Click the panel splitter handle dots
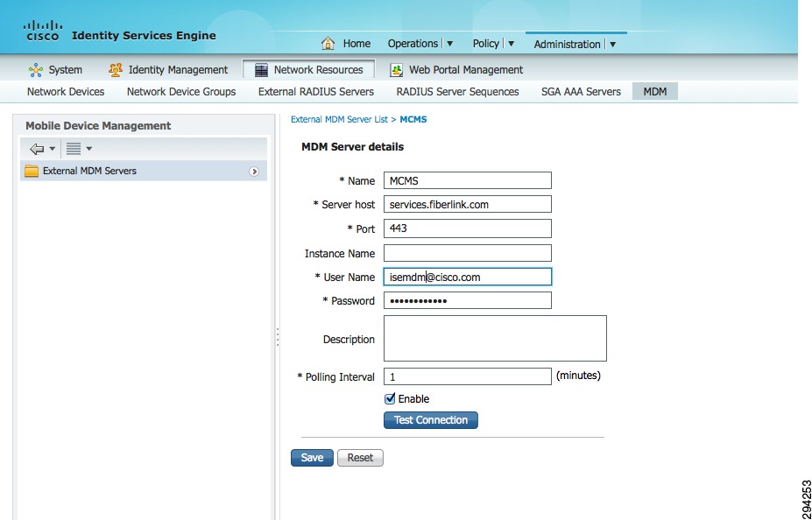812x520 pixels. click(278, 337)
